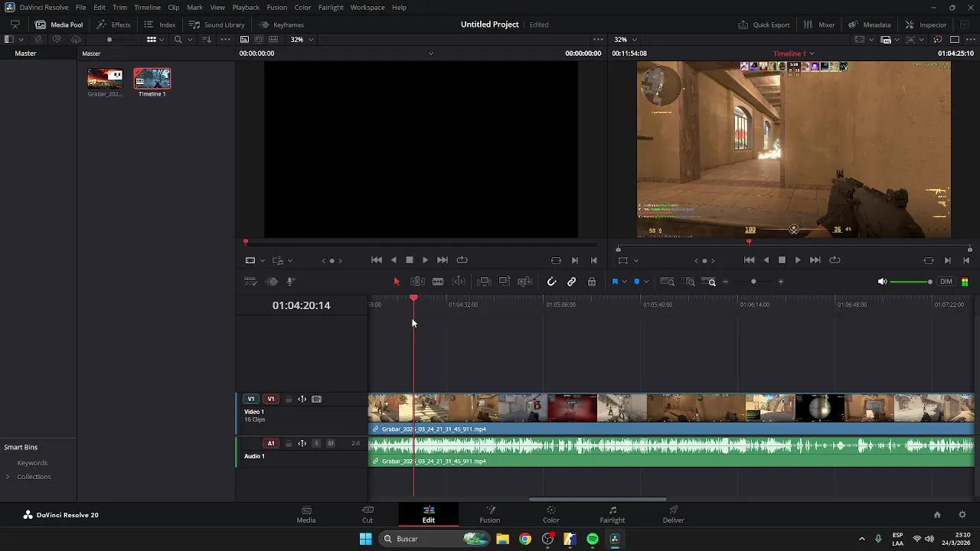
Task: Select the Blade Edit Mode tool
Action: click(438, 282)
